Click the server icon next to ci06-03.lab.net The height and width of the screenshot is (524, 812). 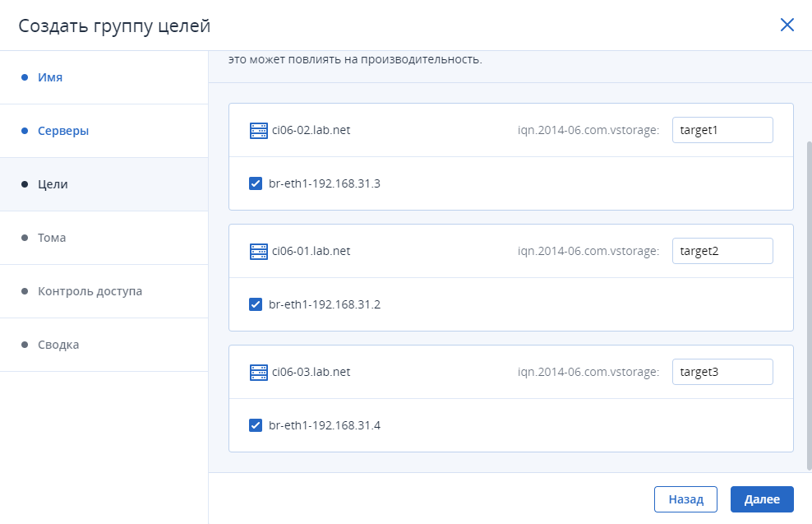click(x=258, y=372)
